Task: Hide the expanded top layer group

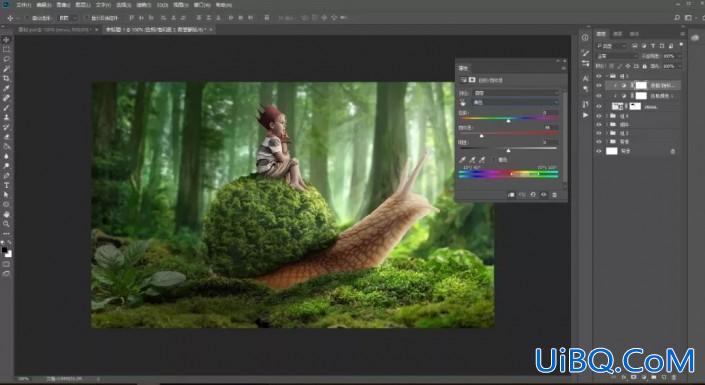Action: (599, 76)
